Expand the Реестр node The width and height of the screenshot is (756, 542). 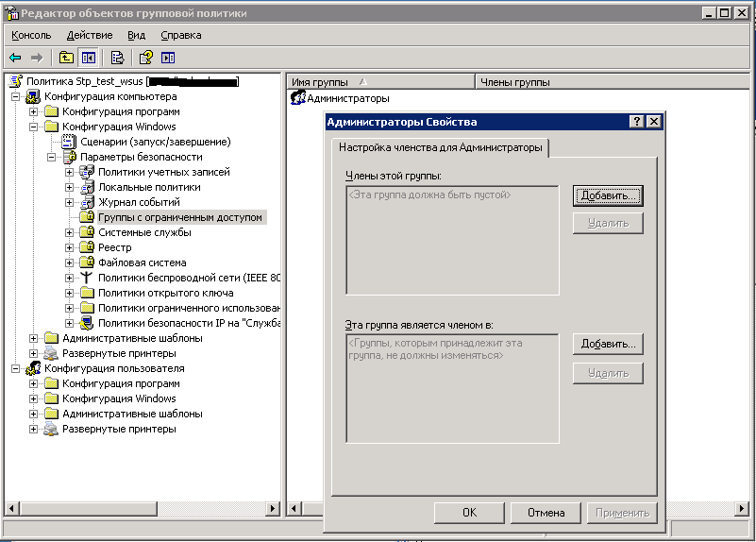click(70, 247)
